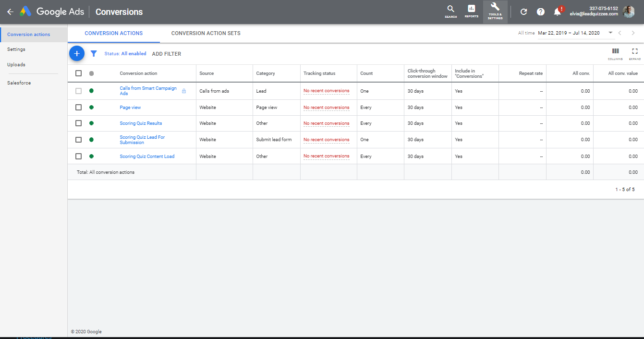Screen dimensions: 644x339
Task: Check Scoring Quiz Lead For Submission checkbox
Action: point(79,140)
